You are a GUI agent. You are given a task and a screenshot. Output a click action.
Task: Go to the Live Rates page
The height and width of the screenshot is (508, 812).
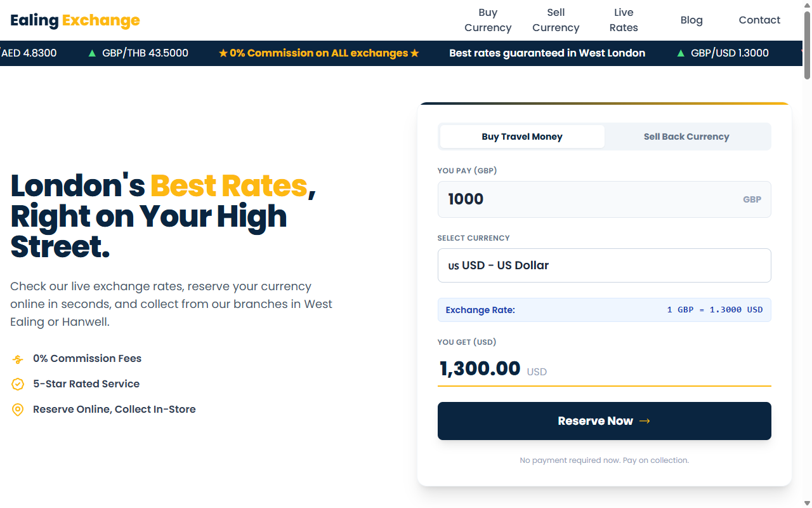coord(624,20)
